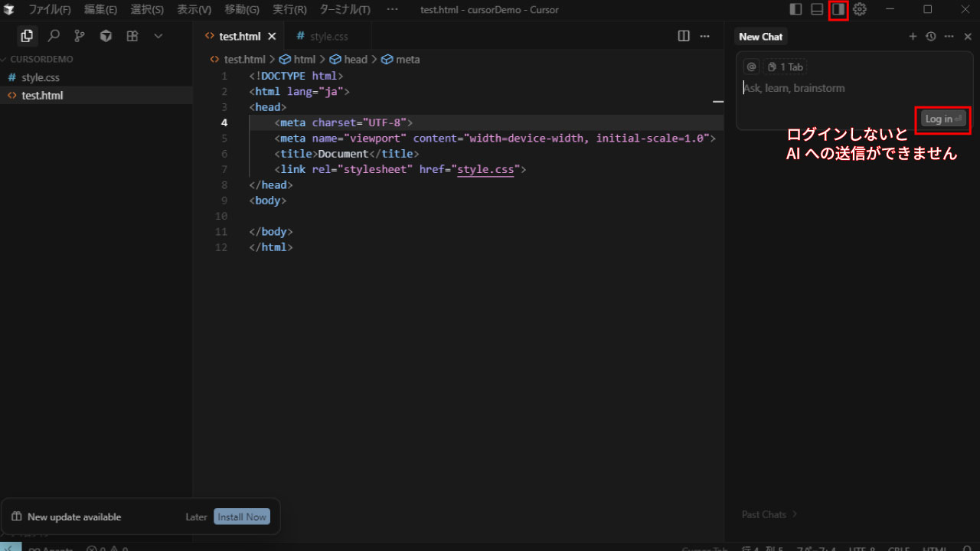Screen dimensions: 980x551
Task: Open the Source Control branch icon
Action: [x=80, y=36]
